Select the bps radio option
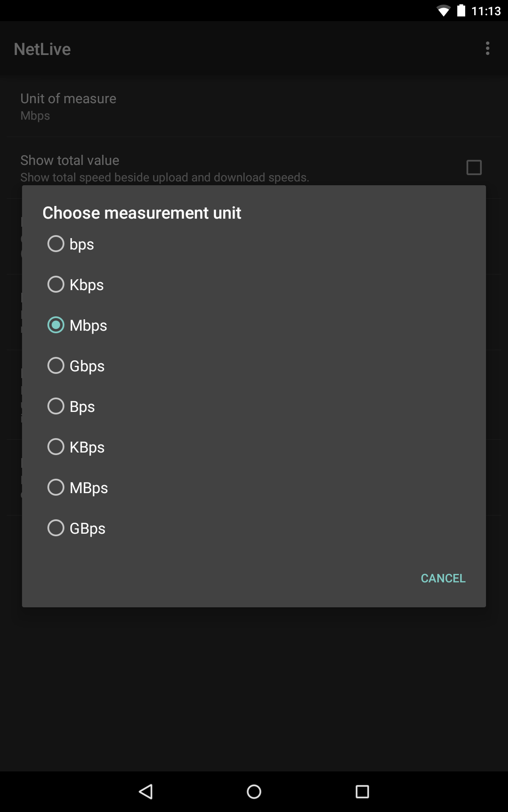This screenshot has width=508, height=812. click(56, 244)
